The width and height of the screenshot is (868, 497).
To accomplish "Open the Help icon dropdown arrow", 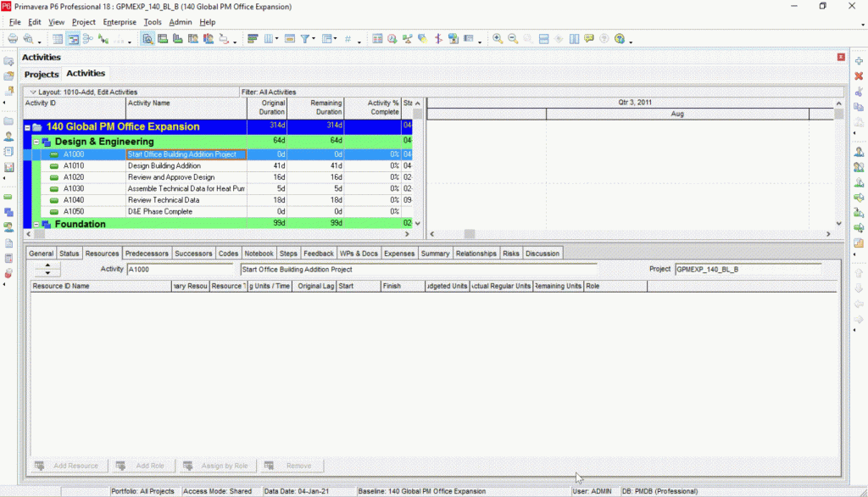I will click(x=631, y=41).
